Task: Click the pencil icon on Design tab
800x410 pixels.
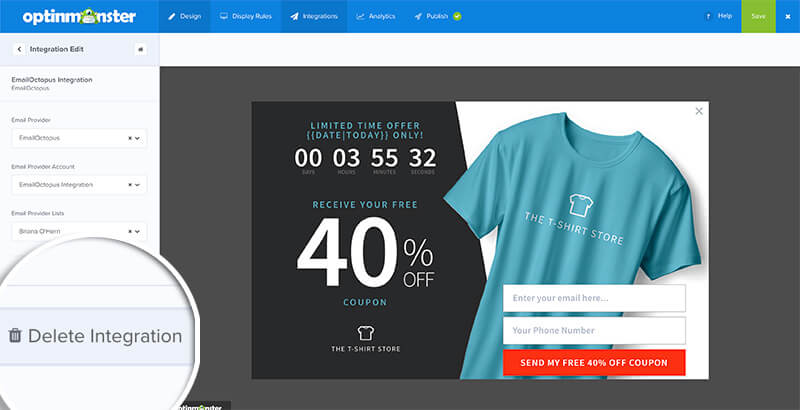Action: (x=172, y=16)
